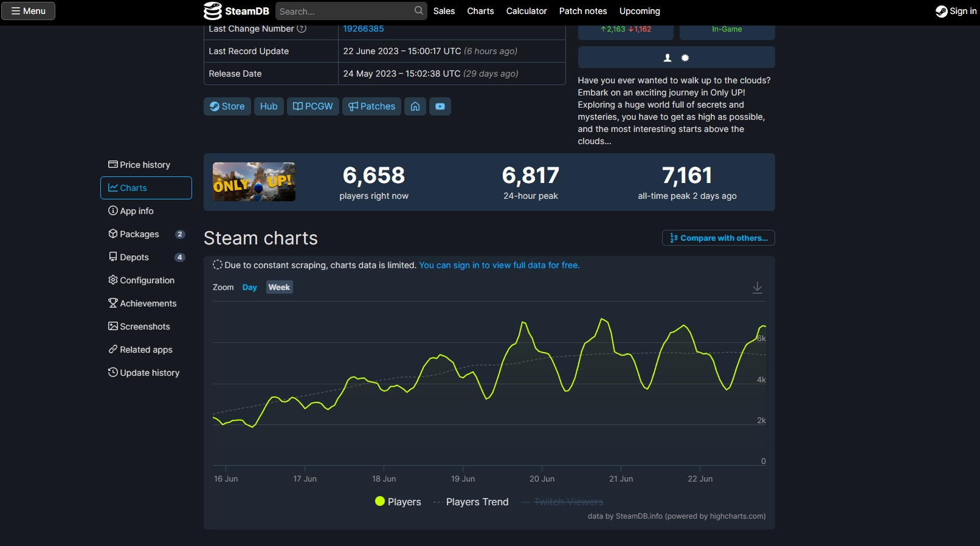Open the Store button

click(227, 106)
